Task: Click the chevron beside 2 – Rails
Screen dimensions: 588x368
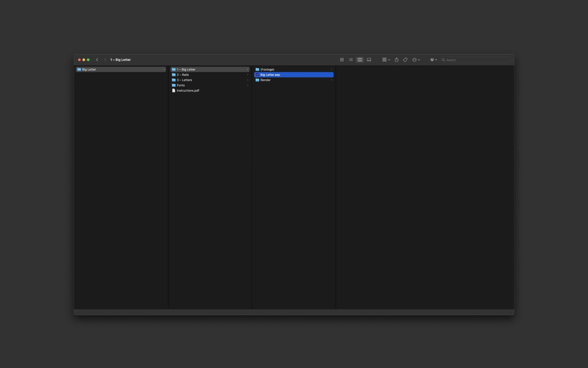Action: tap(247, 75)
